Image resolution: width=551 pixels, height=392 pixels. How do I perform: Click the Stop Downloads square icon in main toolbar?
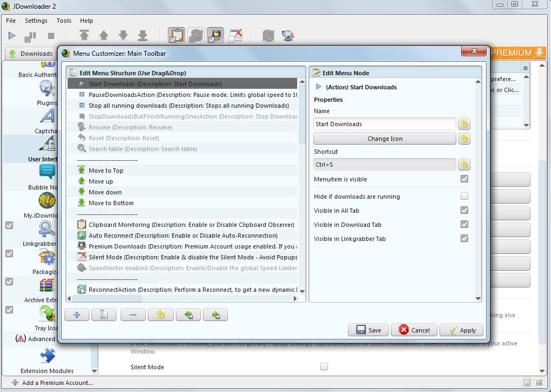[x=51, y=36]
